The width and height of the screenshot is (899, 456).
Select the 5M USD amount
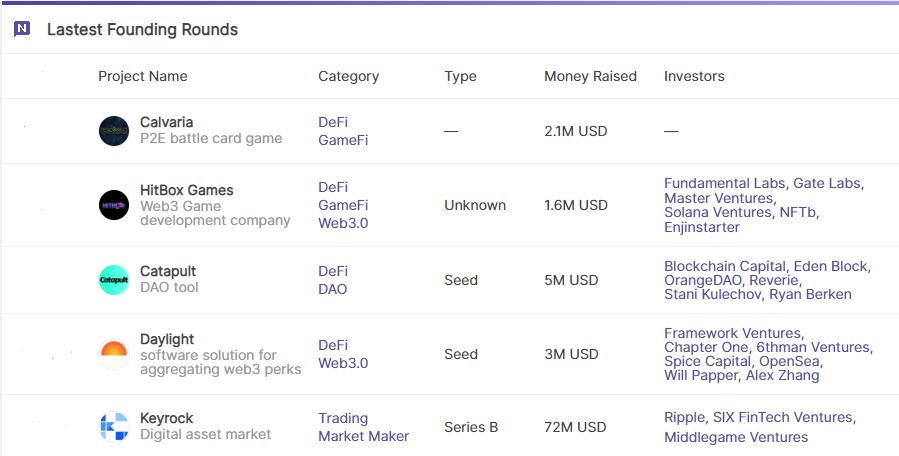pyautogui.click(x=571, y=280)
